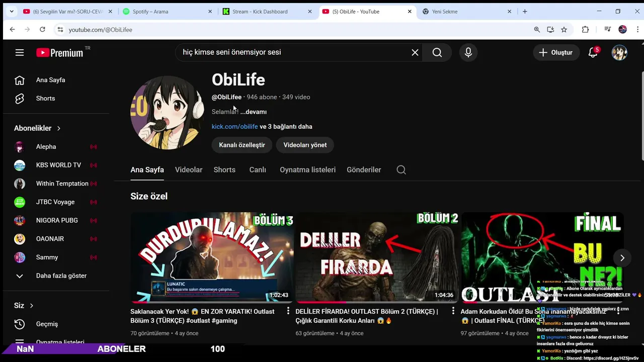Open Chrome zoom magnifier icon in address bar
The height and width of the screenshot is (362, 644).
click(x=537, y=30)
